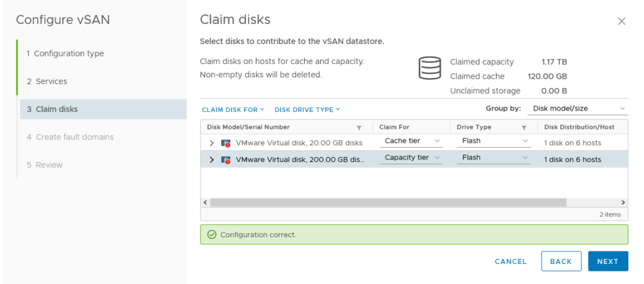This screenshot has width=644, height=284.
Task: Expand the 20.00 GB disks row
Action: (x=211, y=143)
